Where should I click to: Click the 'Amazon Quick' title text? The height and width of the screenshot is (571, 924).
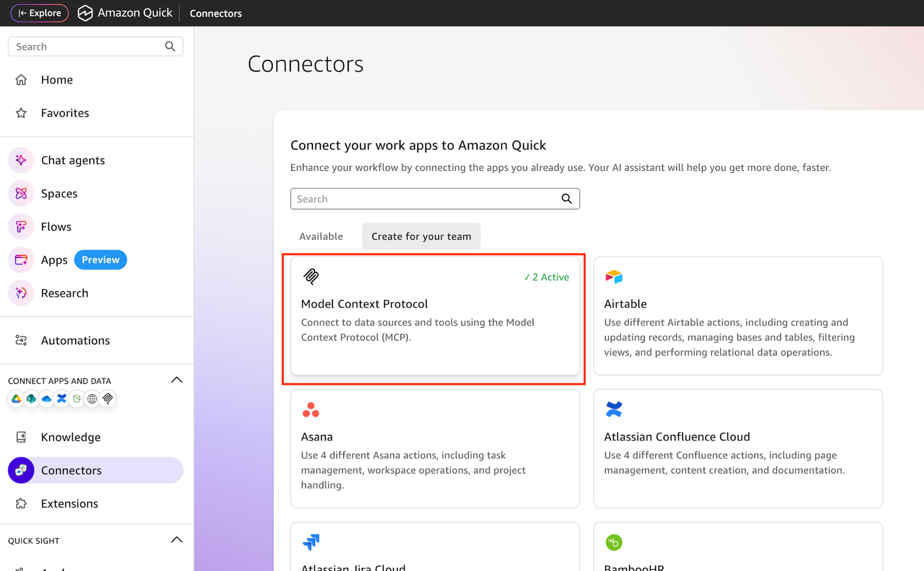135,13
